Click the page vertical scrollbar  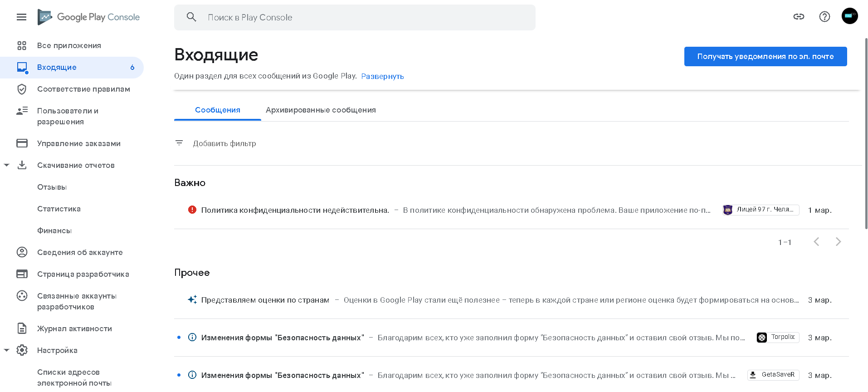pos(866,134)
